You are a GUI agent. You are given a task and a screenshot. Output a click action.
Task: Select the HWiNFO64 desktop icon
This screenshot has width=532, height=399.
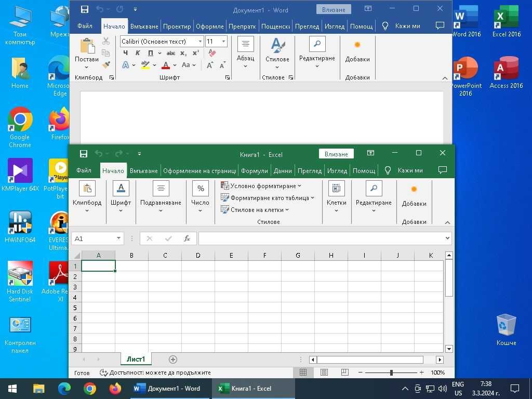[20, 227]
